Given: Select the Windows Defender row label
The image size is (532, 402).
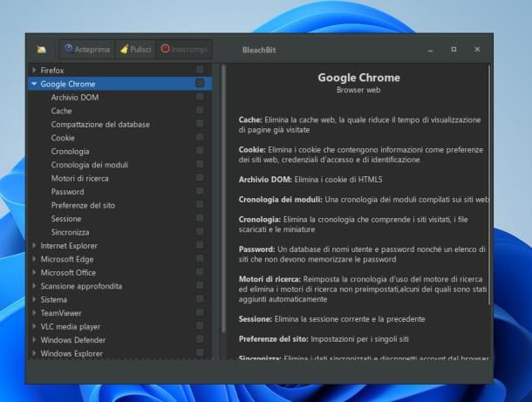Looking at the screenshot, I should coord(73,340).
